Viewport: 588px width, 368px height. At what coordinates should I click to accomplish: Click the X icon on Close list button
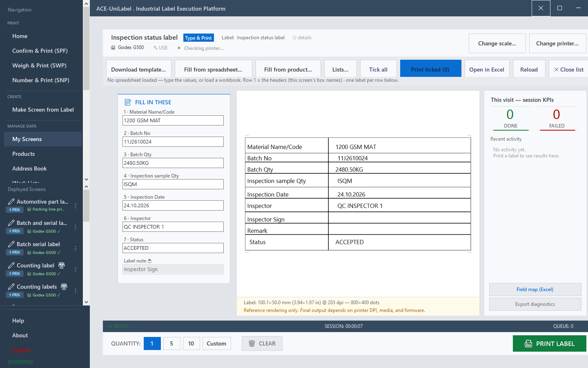coord(556,70)
